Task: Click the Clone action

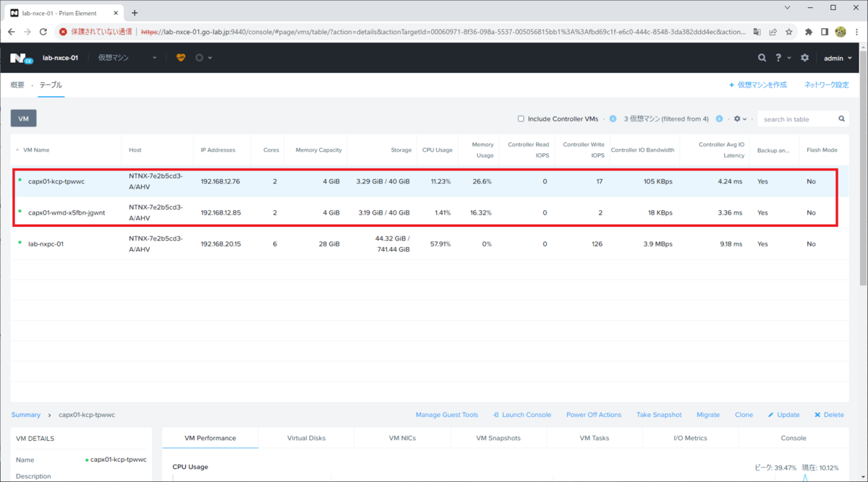Action: coord(744,415)
